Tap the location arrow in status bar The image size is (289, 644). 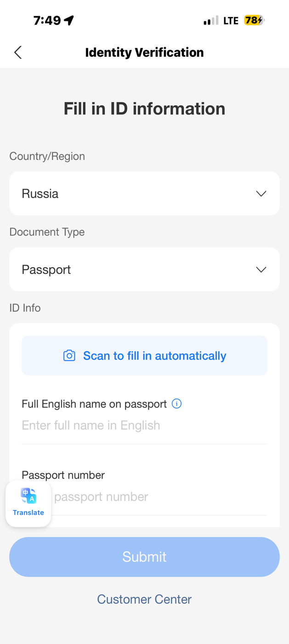(x=69, y=20)
